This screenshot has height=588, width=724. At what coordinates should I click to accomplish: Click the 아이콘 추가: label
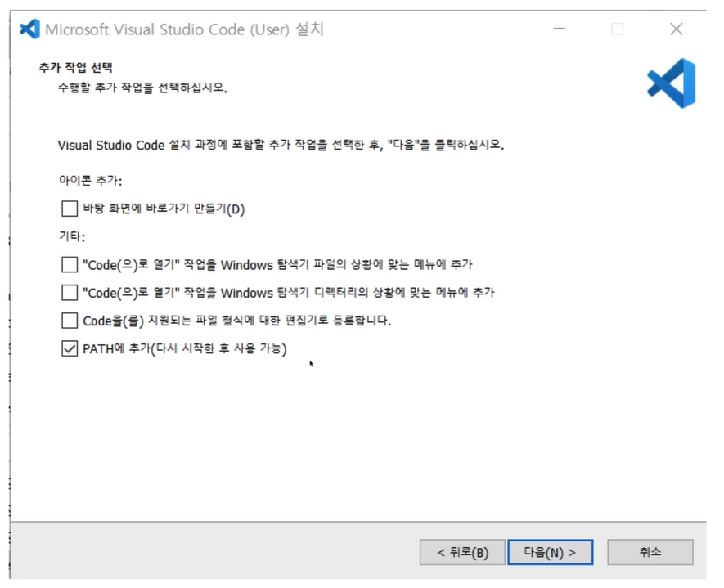91,180
